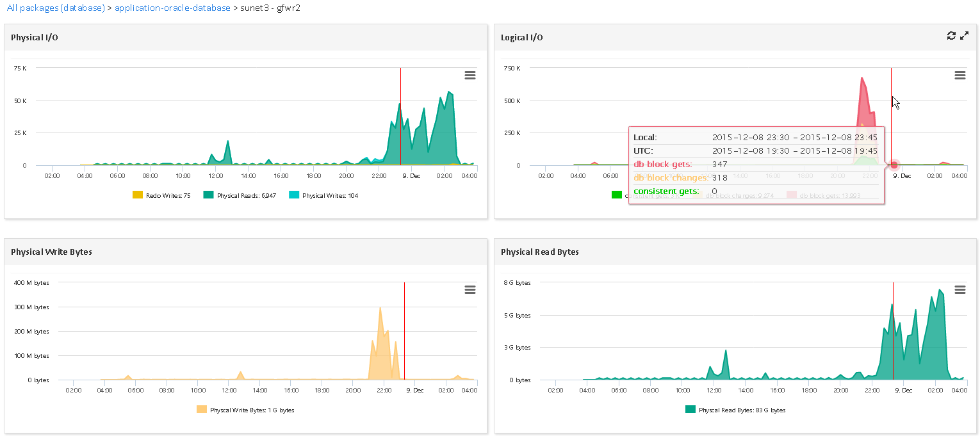This screenshot has width=980, height=436.
Task: Open the Physical Write Bytes chart menu icon
Action: pyautogui.click(x=470, y=289)
